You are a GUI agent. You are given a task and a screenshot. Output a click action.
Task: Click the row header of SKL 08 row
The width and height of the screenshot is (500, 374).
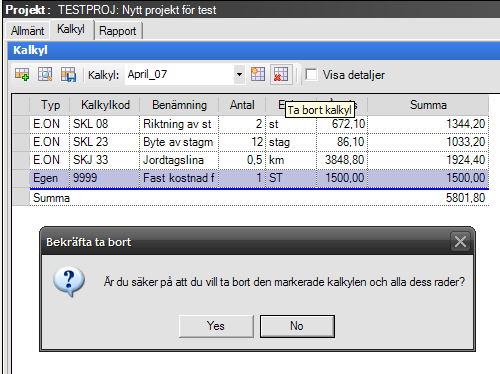[21, 124]
